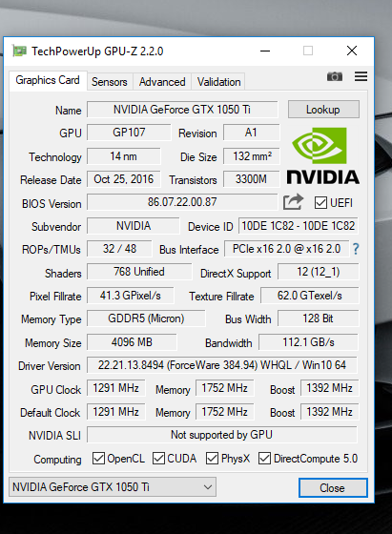Screen dimensions: 392x534
Task: Click the Subvendor field NVIDIA
Action: click(x=134, y=226)
